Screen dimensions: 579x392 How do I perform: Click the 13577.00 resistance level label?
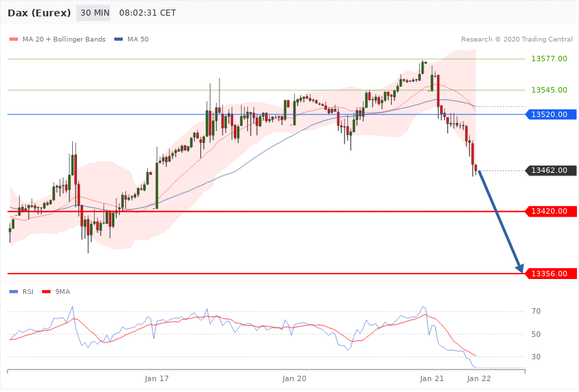pos(549,59)
